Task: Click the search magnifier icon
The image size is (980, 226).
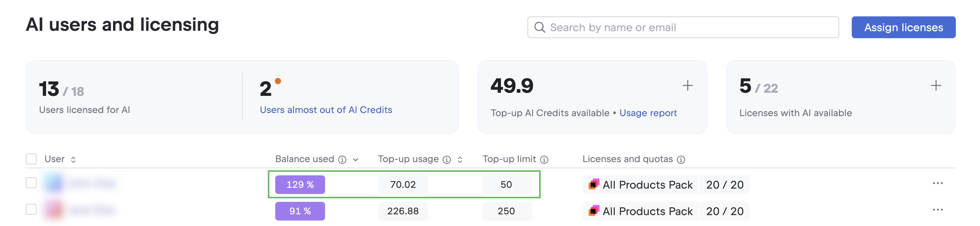Action: click(540, 27)
